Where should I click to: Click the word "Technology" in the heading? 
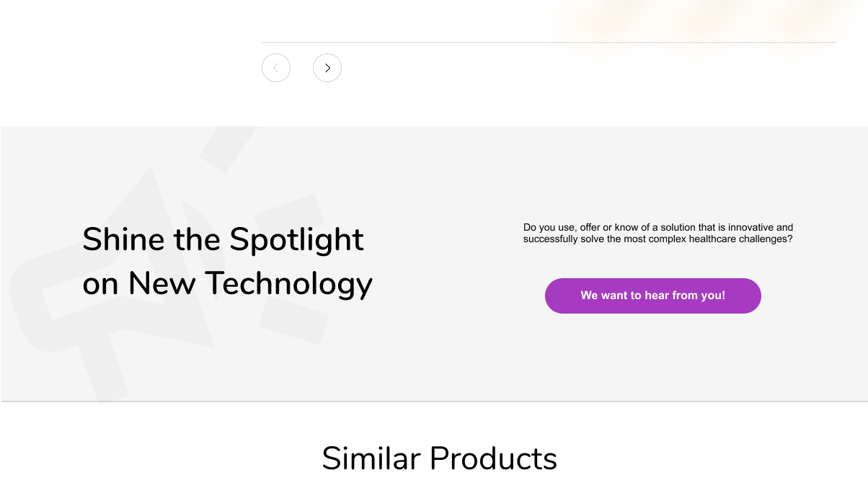tap(288, 283)
